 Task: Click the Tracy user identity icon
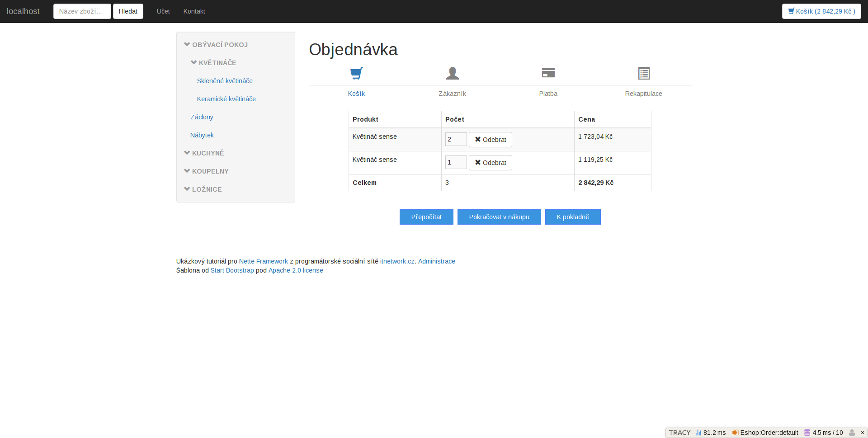tap(852, 433)
